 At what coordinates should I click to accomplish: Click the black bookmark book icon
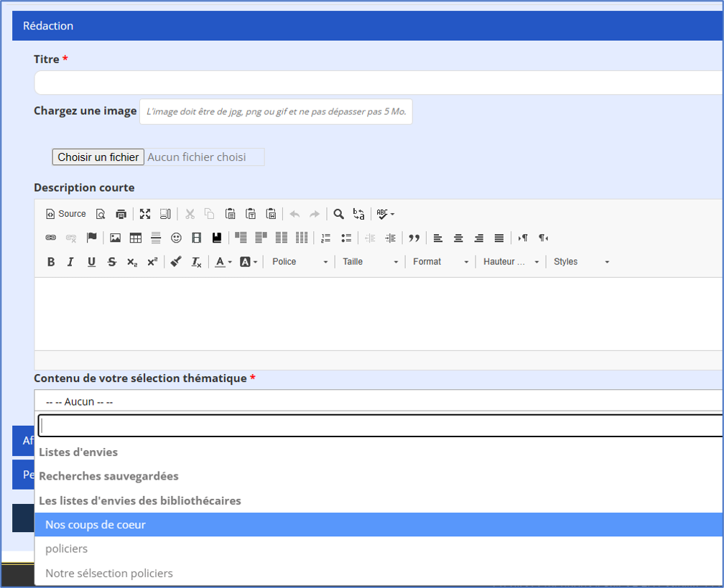[x=217, y=238]
